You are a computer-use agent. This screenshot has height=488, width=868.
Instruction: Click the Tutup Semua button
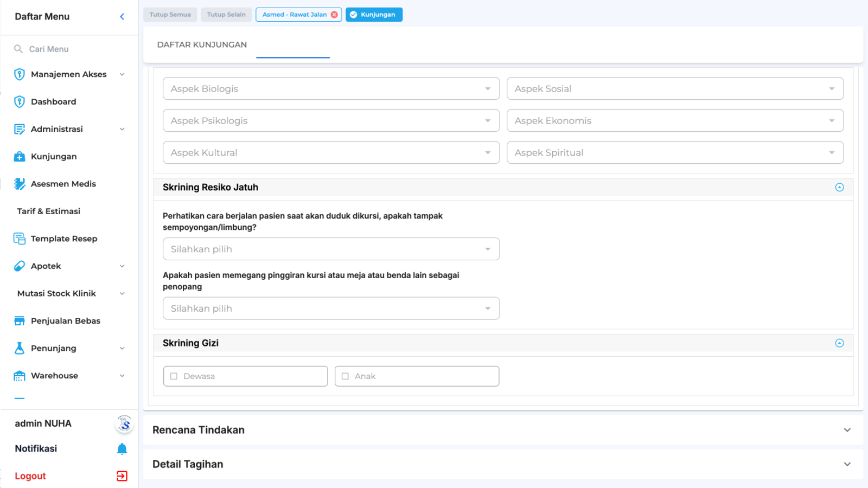170,15
